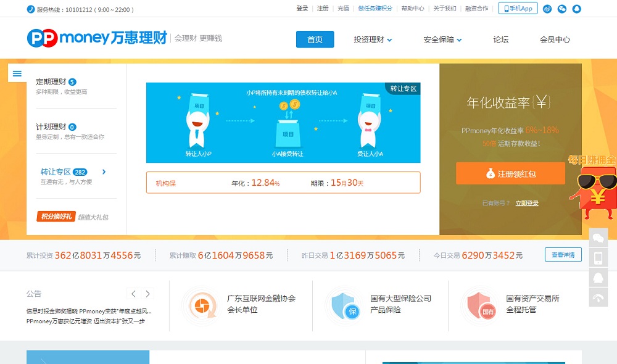Click the 机构保 product row

(283, 183)
